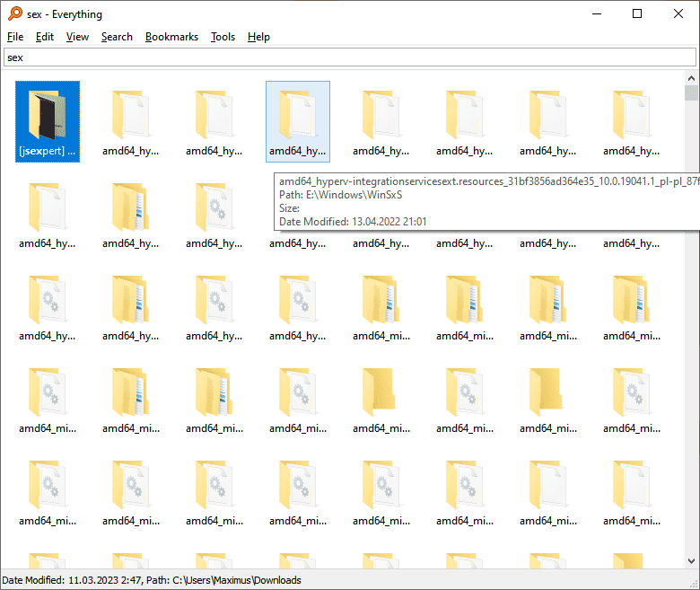Click the Everything magnifier icon in title bar

[15, 13]
